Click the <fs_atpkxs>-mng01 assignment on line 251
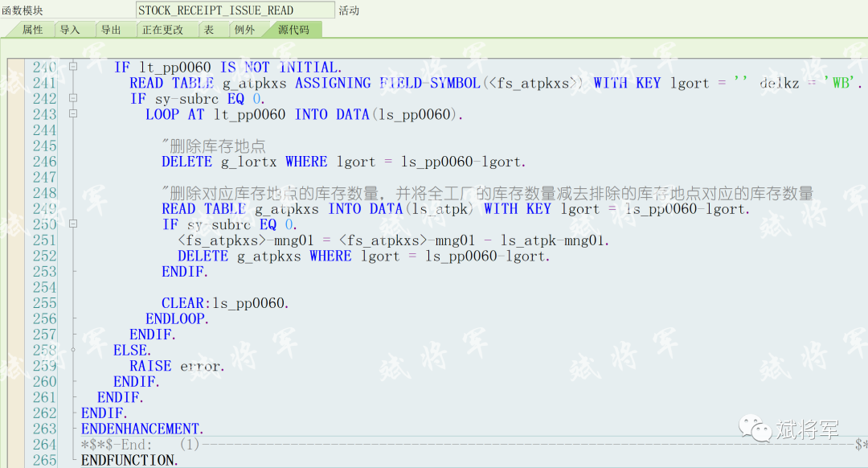868x468 pixels. pyautogui.click(x=393, y=240)
